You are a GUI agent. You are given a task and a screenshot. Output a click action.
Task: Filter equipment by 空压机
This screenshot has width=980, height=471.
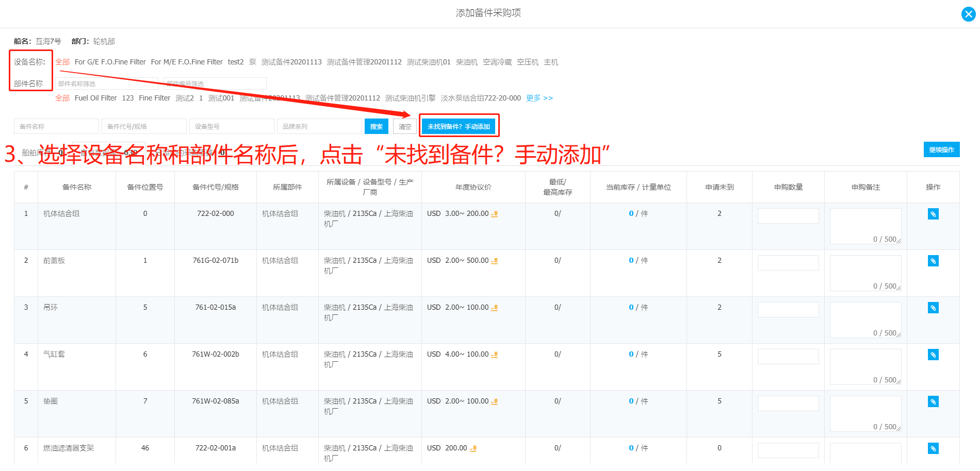pos(528,62)
